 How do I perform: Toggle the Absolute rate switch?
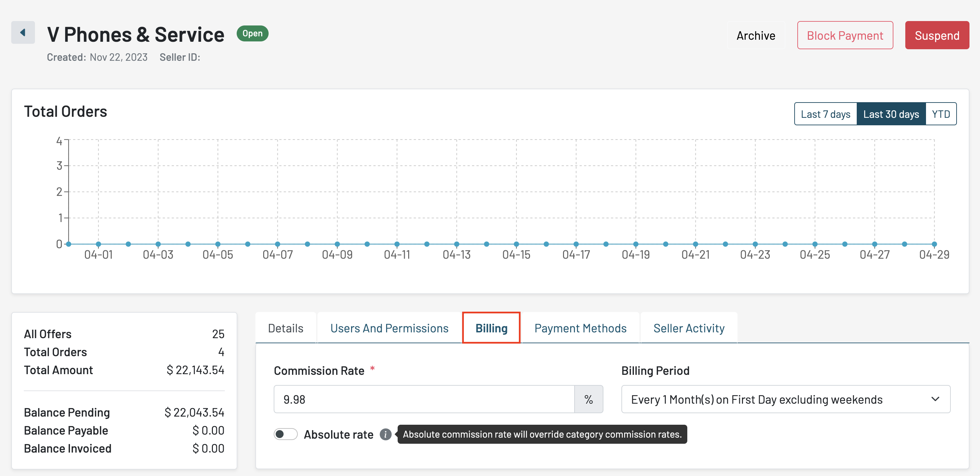pos(285,434)
